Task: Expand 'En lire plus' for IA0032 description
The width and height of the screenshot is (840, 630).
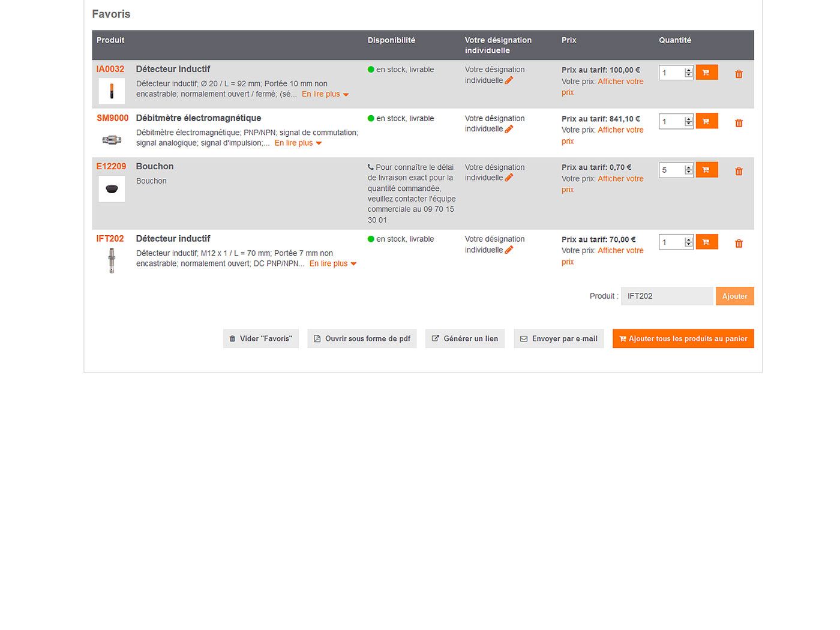Action: (325, 94)
